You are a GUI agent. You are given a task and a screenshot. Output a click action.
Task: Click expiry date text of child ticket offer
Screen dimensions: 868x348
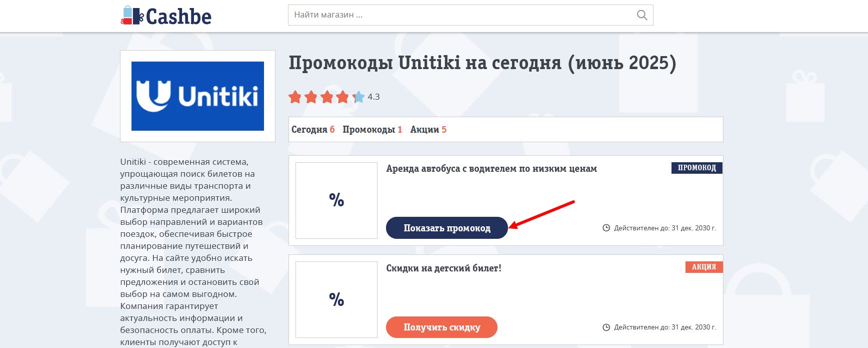pyautogui.click(x=665, y=327)
